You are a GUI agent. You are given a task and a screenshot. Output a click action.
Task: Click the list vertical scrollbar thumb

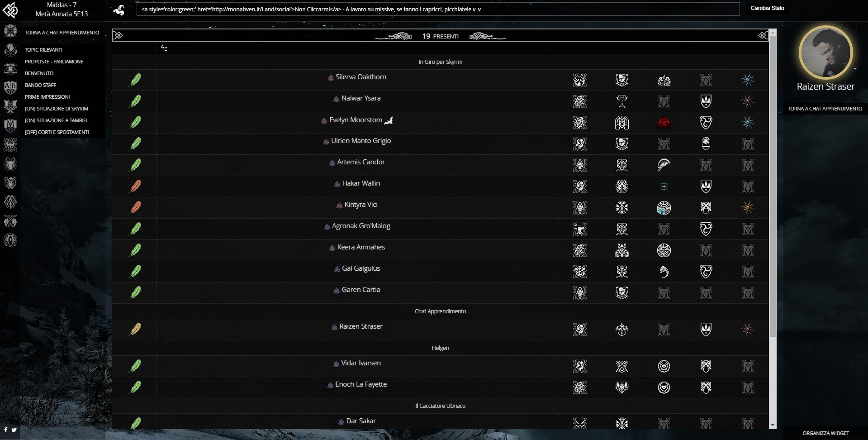click(773, 187)
